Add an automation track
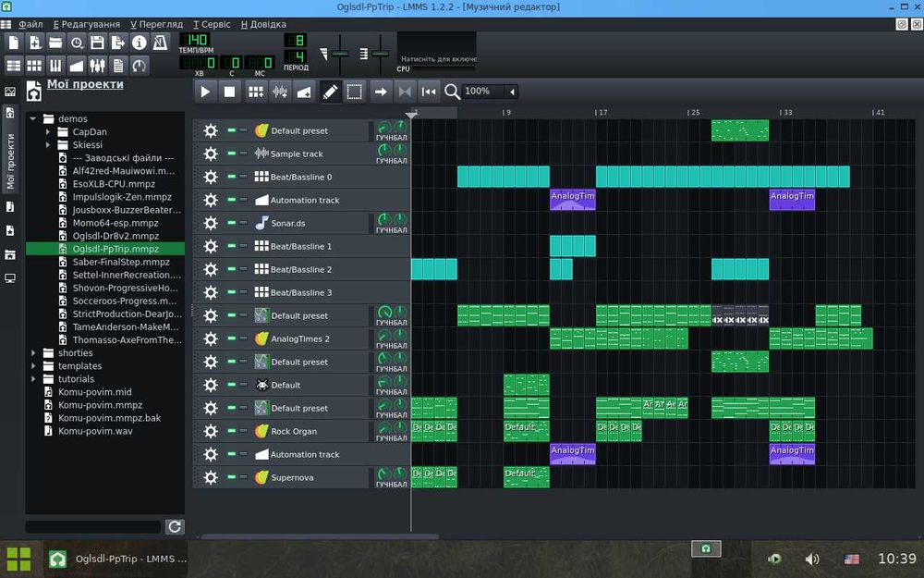 (303, 92)
